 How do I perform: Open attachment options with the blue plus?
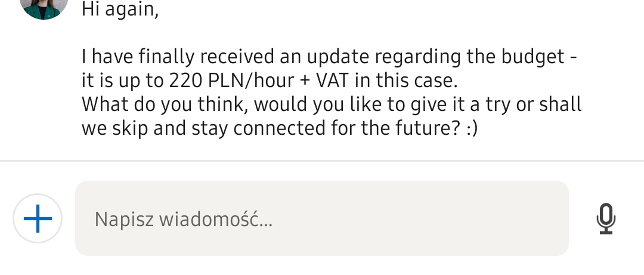(x=38, y=218)
